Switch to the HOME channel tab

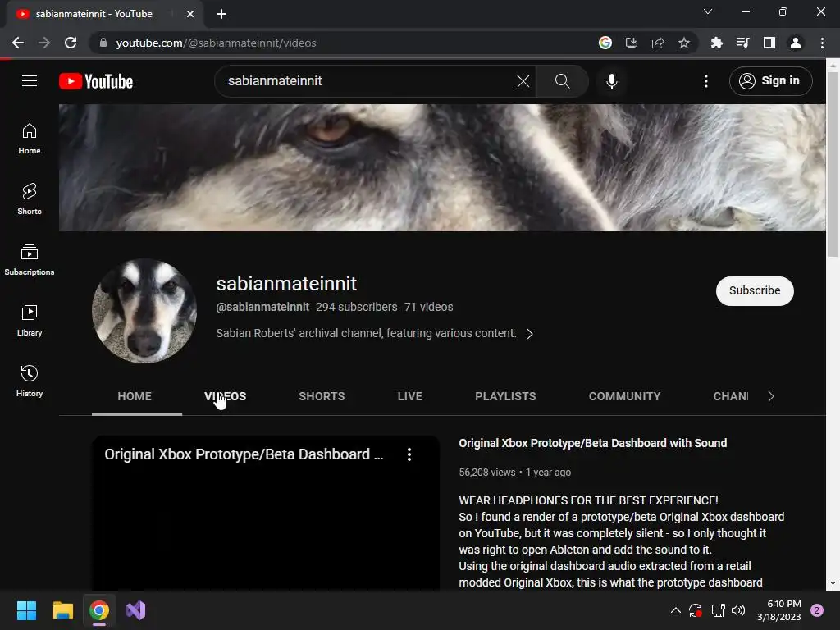(135, 396)
